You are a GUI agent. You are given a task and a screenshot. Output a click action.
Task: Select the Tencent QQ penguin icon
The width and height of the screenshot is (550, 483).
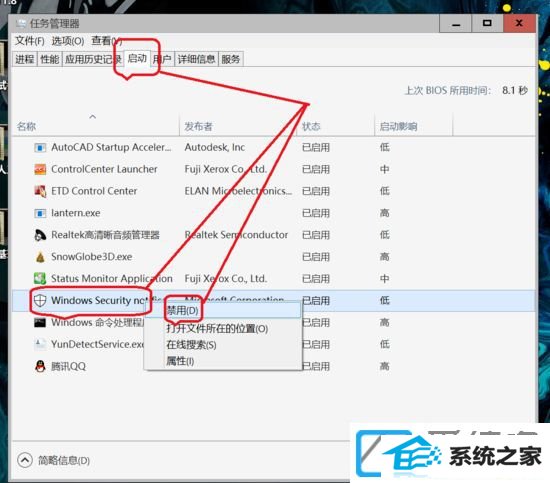tap(40, 366)
